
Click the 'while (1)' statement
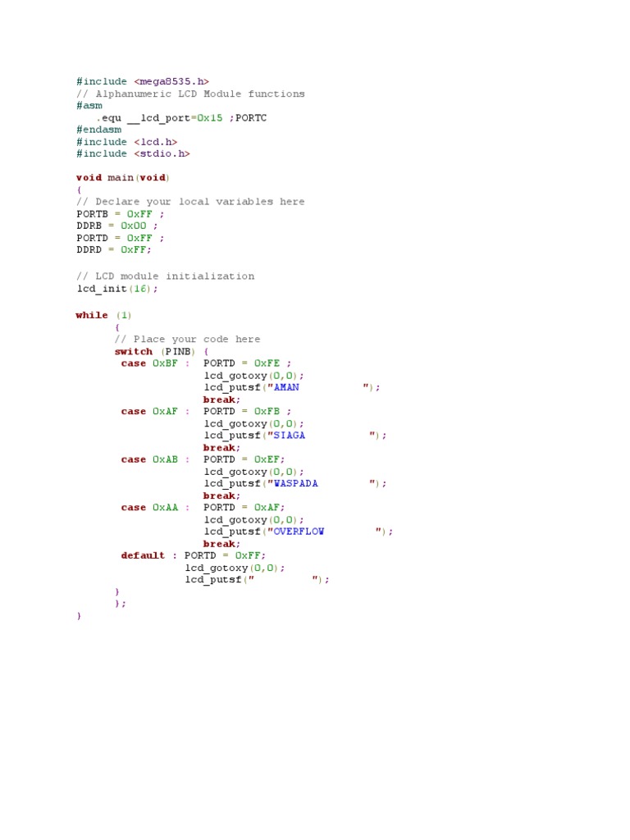103,315
